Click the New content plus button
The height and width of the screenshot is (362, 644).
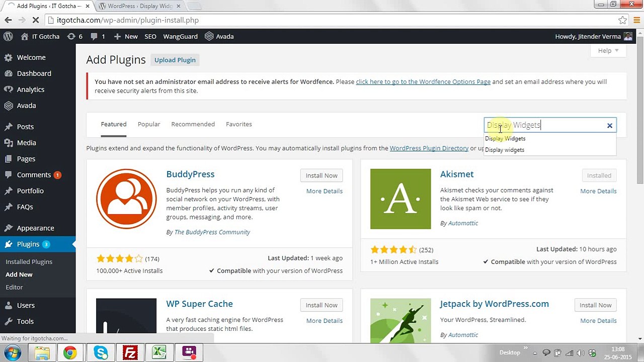click(x=126, y=36)
